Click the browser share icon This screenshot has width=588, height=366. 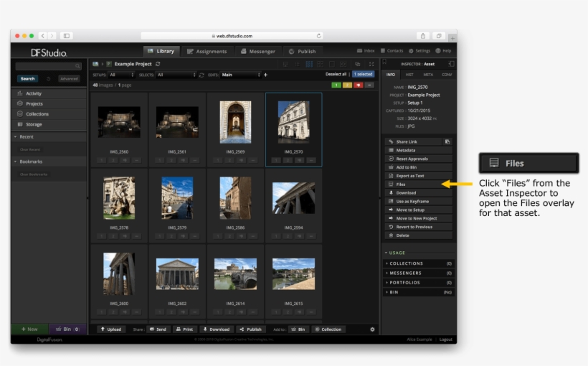pyautogui.click(x=423, y=36)
